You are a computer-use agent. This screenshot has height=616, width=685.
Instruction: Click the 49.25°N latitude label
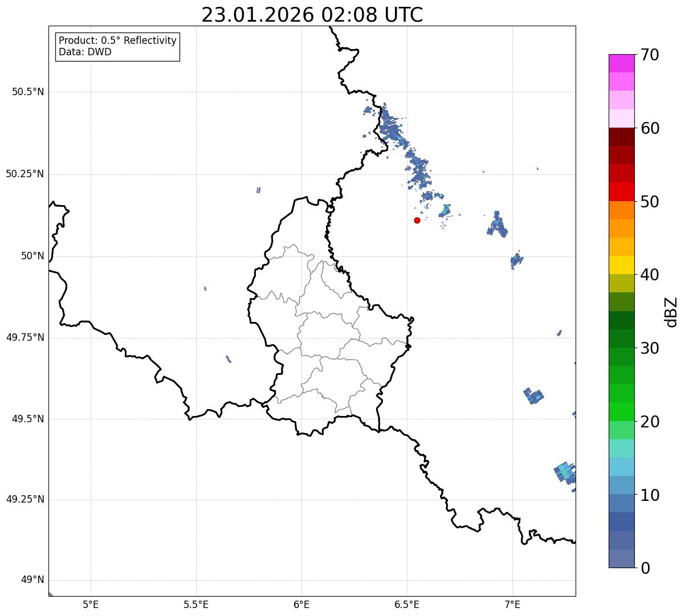pyautogui.click(x=25, y=499)
